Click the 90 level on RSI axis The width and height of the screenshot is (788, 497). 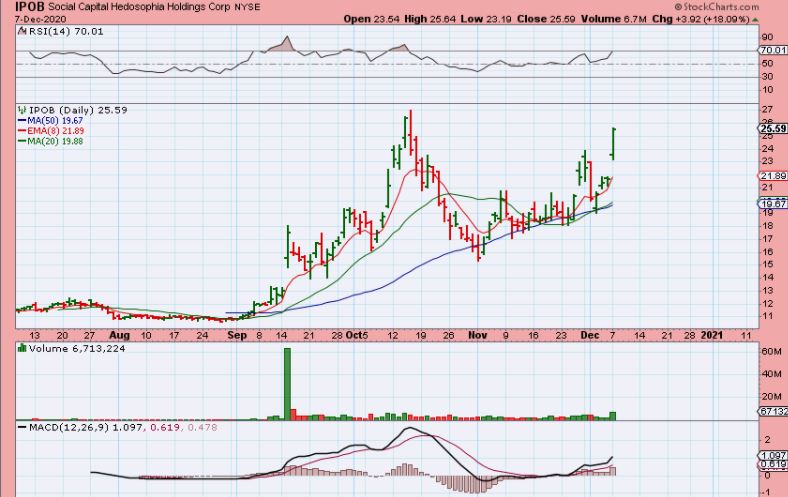pyautogui.click(x=767, y=37)
